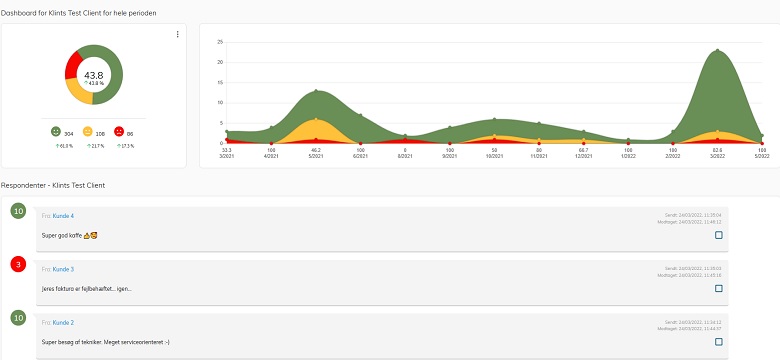Open the Kunde 4 respondent link
Screen dimensions: 780x360
63,216
